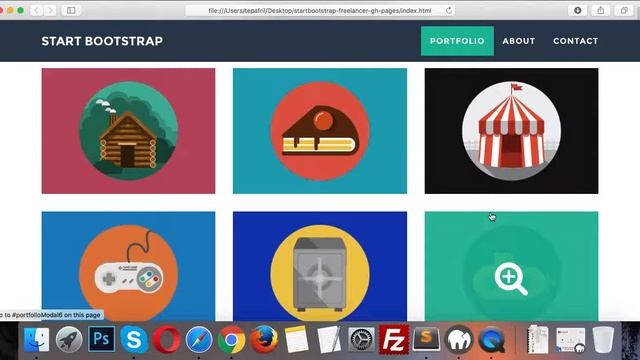
Task: Open the cake slice portfolio item
Action: tap(320, 131)
